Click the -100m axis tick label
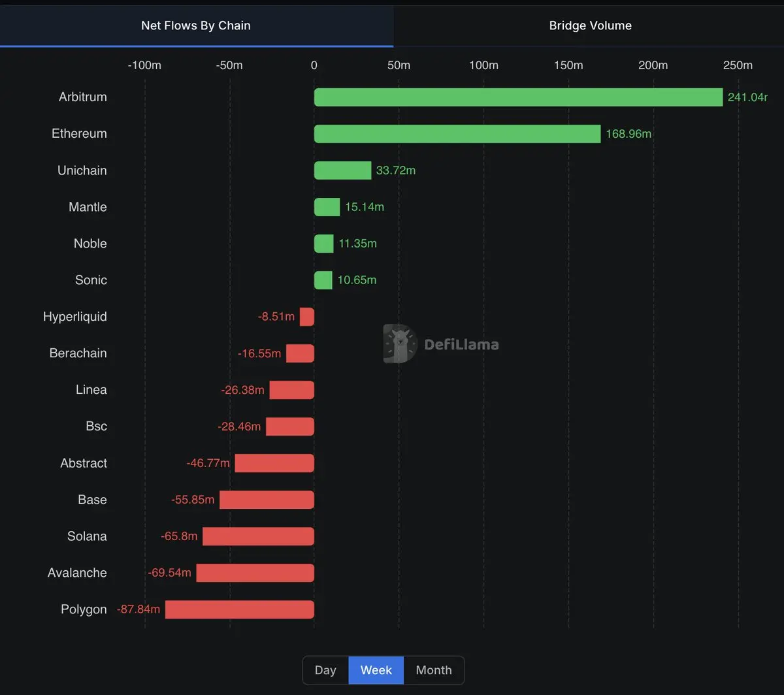The image size is (784, 695). click(144, 65)
